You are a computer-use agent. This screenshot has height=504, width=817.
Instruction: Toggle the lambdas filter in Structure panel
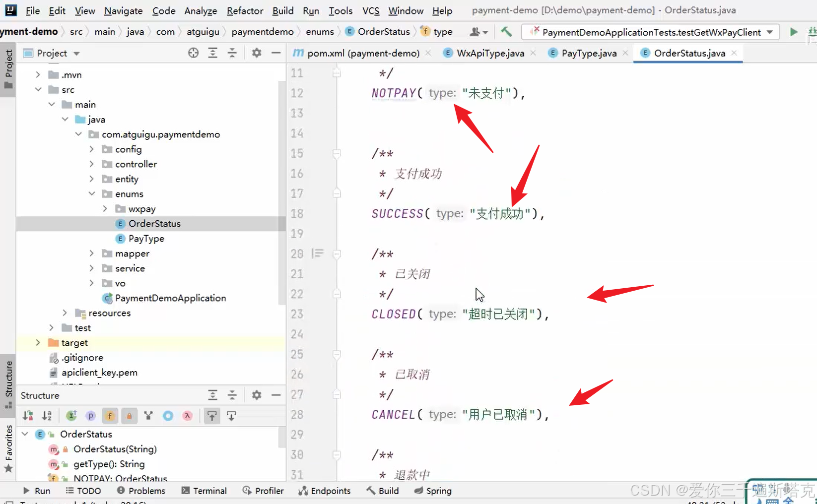click(x=187, y=416)
